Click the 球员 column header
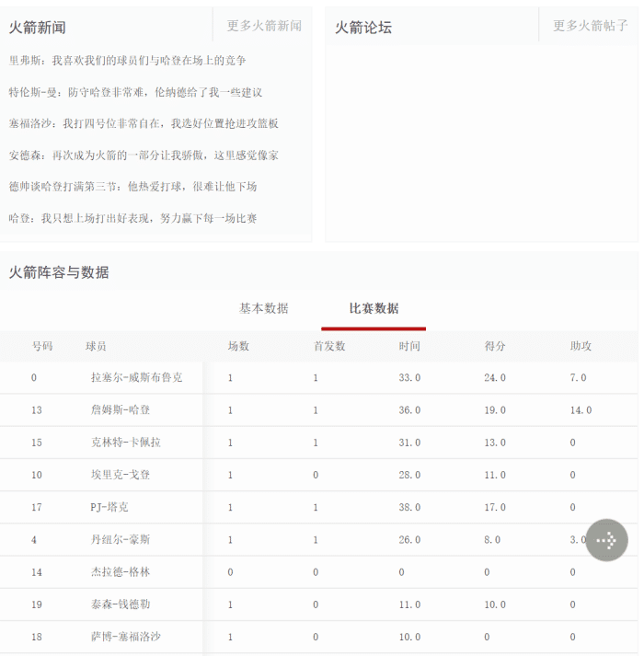The height and width of the screenshot is (656, 644). (x=96, y=346)
